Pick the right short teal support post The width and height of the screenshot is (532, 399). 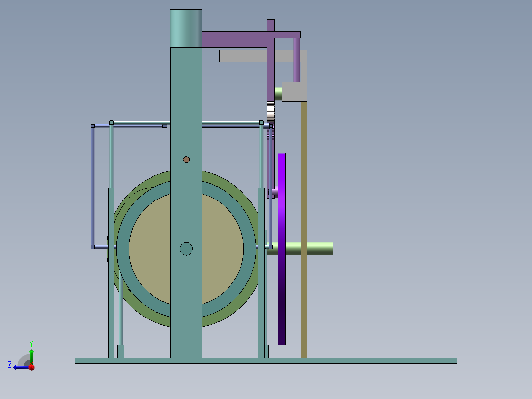261,273
